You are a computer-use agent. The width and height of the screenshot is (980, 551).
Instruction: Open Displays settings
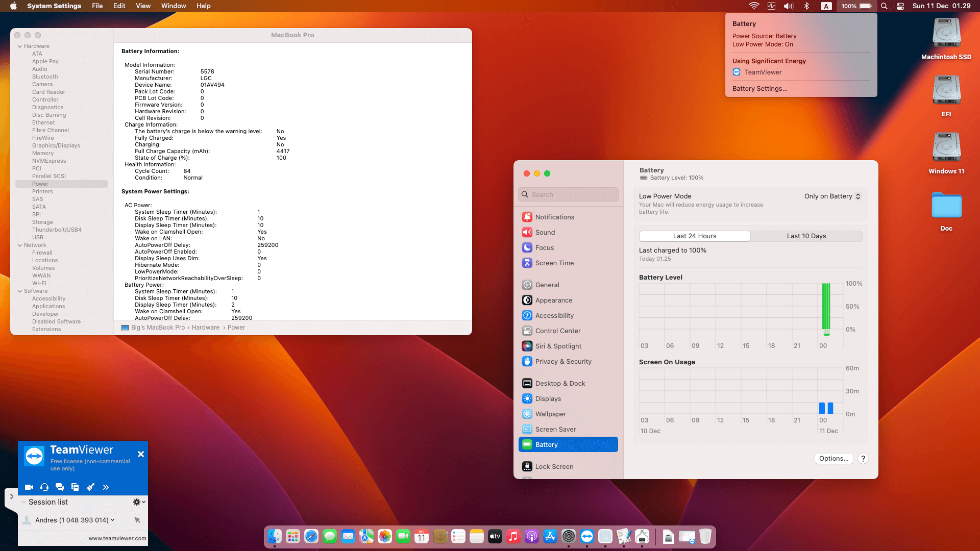pos(568,398)
